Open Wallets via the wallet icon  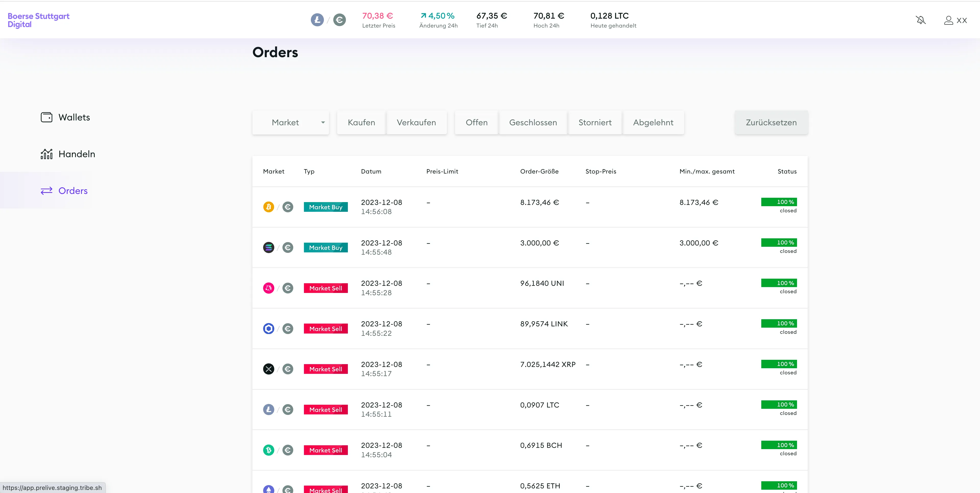coord(46,117)
